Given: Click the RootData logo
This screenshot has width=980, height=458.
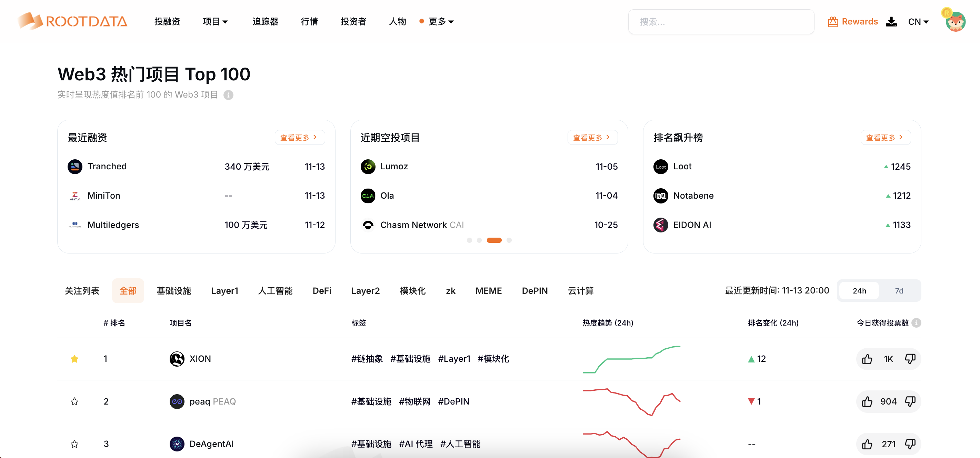Looking at the screenshot, I should point(72,21).
